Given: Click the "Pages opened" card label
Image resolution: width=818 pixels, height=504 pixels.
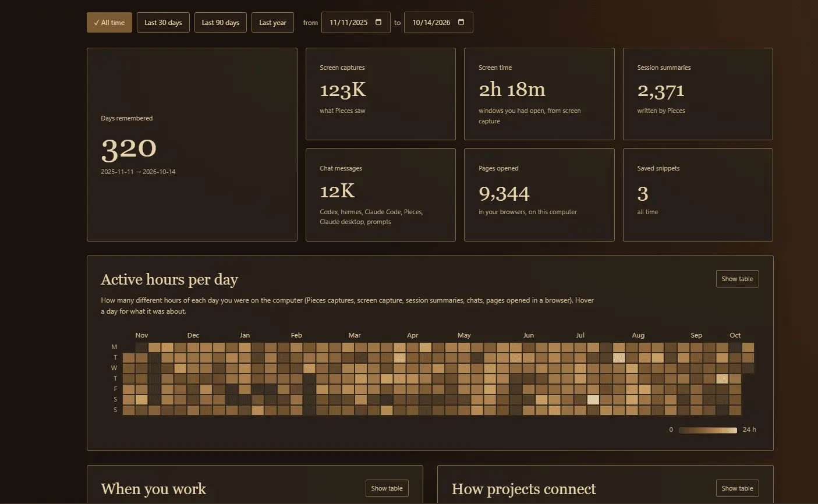Looking at the screenshot, I should tap(498, 168).
